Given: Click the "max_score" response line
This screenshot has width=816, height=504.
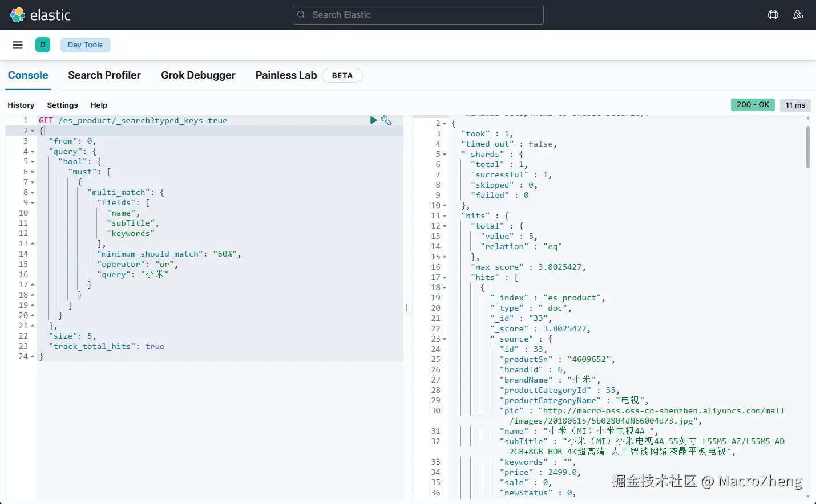Looking at the screenshot, I should (528, 267).
